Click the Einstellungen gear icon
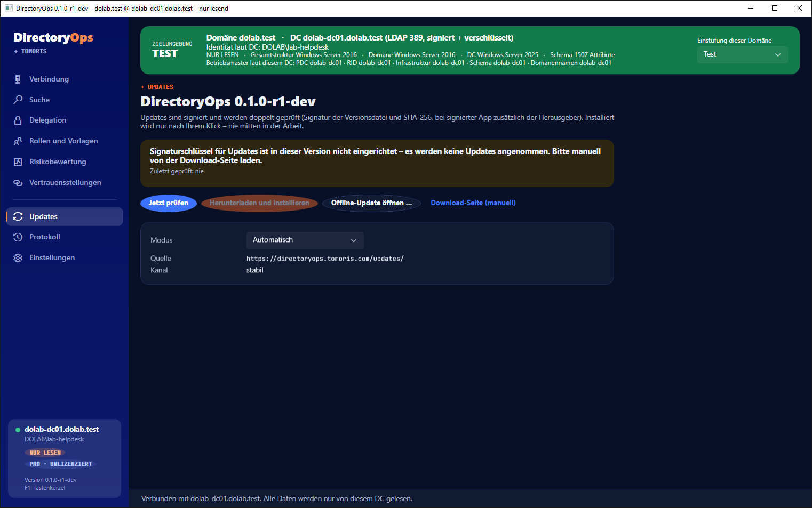The width and height of the screenshot is (812, 508). 18,258
